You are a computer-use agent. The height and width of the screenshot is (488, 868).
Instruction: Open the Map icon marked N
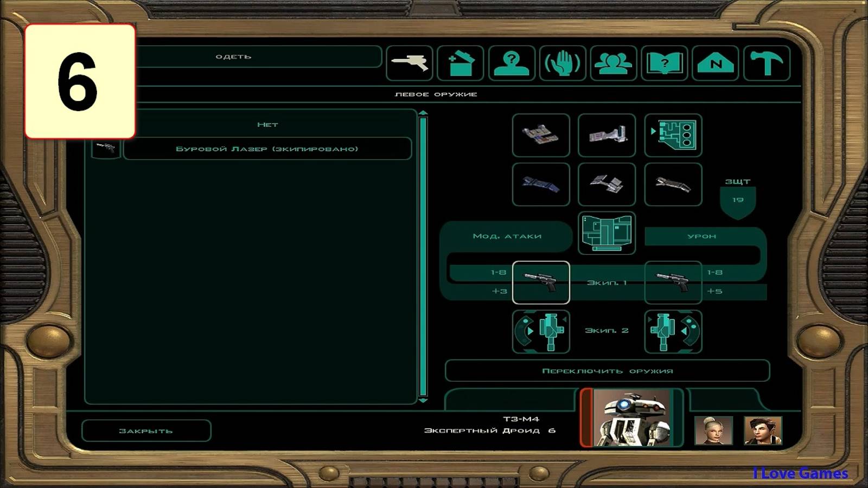pyautogui.click(x=716, y=63)
